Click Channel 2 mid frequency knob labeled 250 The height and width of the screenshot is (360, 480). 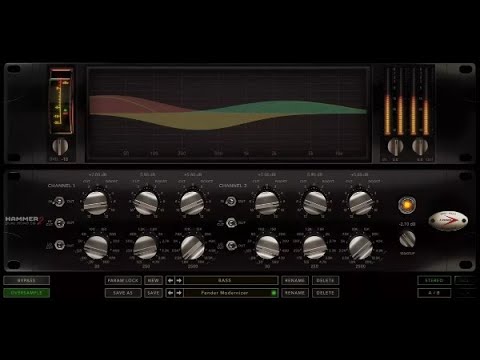point(314,247)
